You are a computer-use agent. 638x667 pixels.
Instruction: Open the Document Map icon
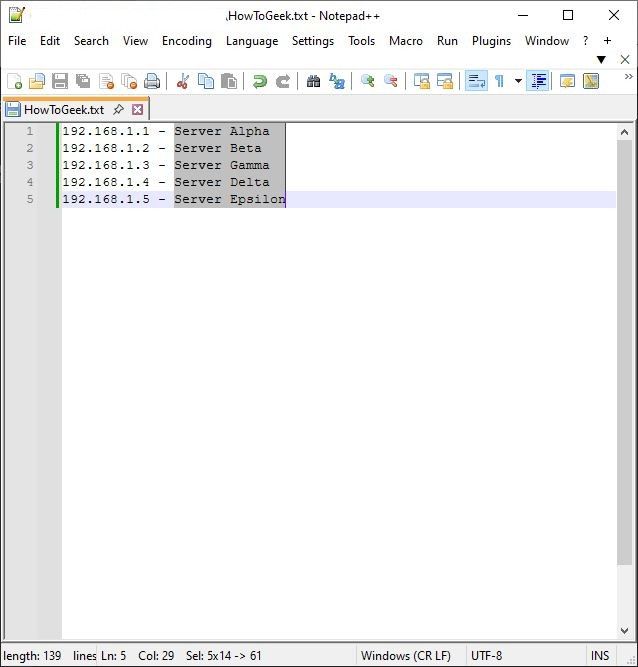(591, 81)
